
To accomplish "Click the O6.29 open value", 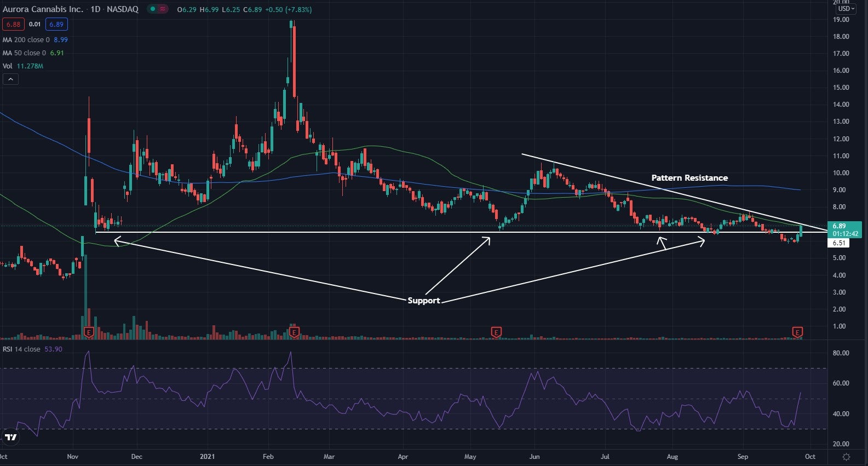I will point(187,9).
